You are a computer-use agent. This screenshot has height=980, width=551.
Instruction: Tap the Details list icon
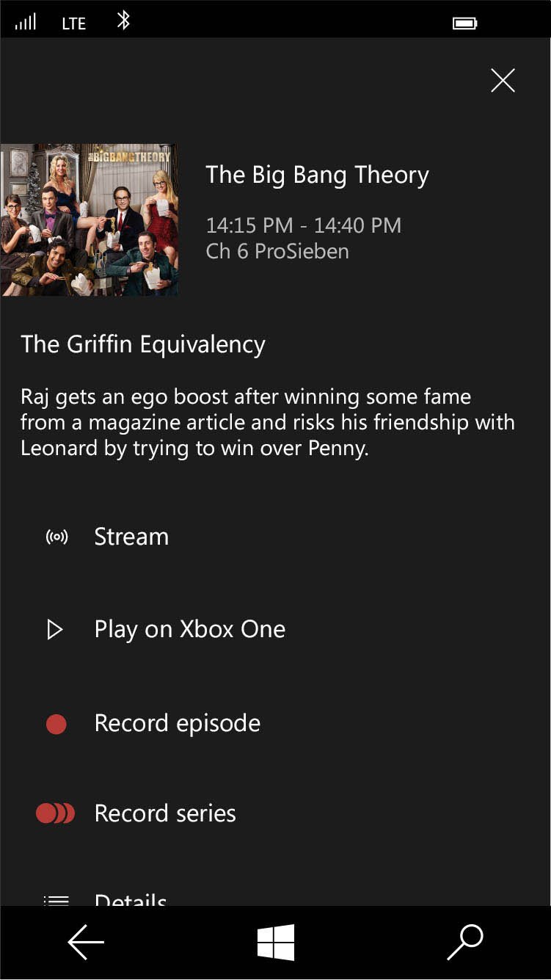(56, 900)
